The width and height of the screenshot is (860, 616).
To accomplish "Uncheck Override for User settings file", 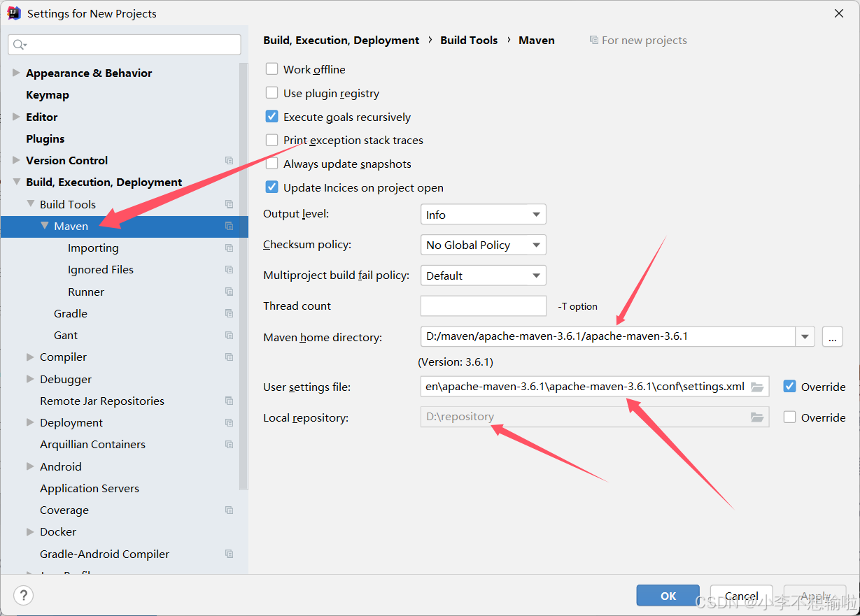I will [x=790, y=387].
